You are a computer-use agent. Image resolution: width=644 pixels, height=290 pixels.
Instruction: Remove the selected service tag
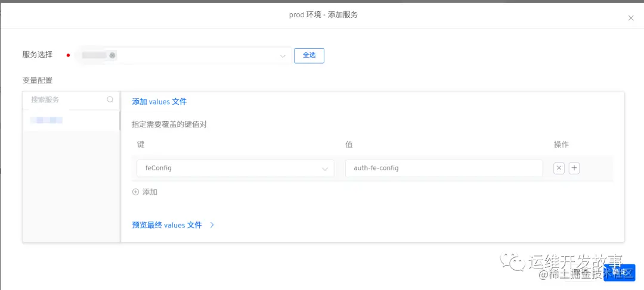coord(112,55)
